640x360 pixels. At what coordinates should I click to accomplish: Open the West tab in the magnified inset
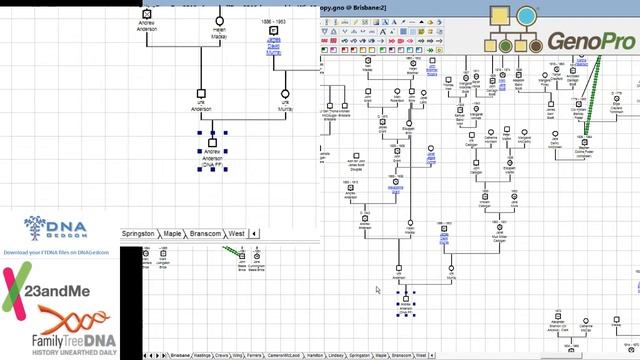point(236,233)
